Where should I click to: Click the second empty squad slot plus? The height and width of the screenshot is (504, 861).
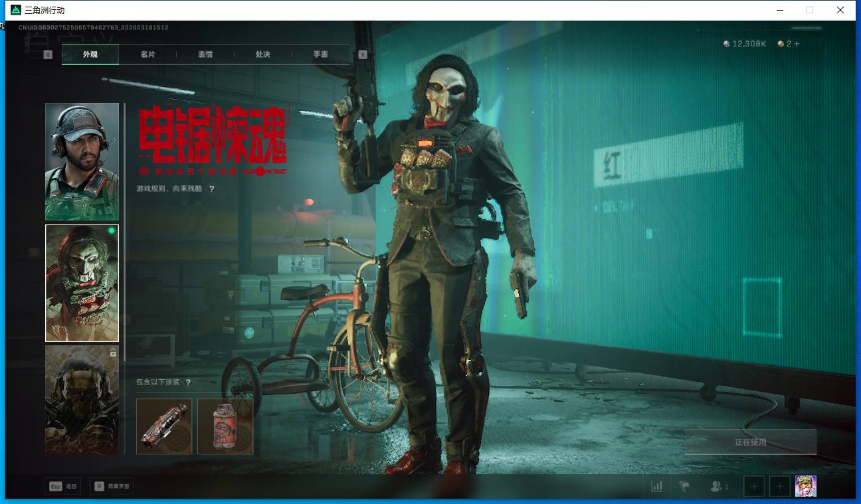[780, 487]
